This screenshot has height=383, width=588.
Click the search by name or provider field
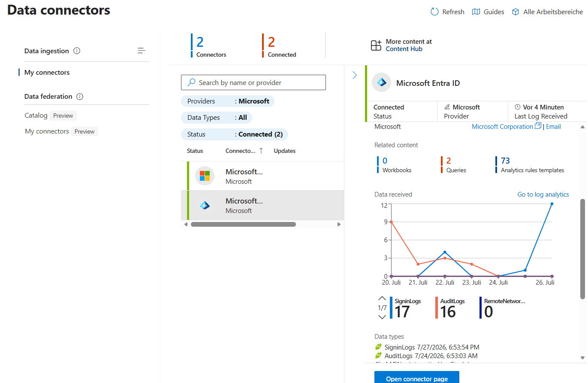click(x=253, y=82)
